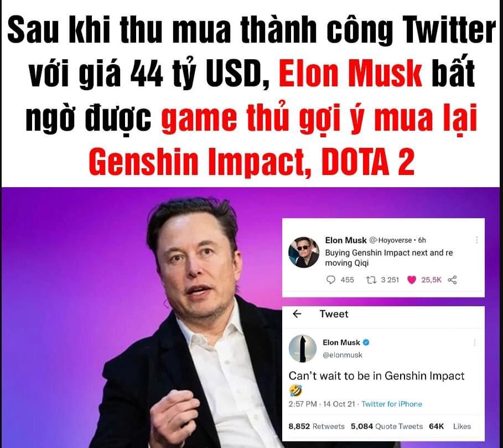Click the Tweet header title

click(334, 314)
